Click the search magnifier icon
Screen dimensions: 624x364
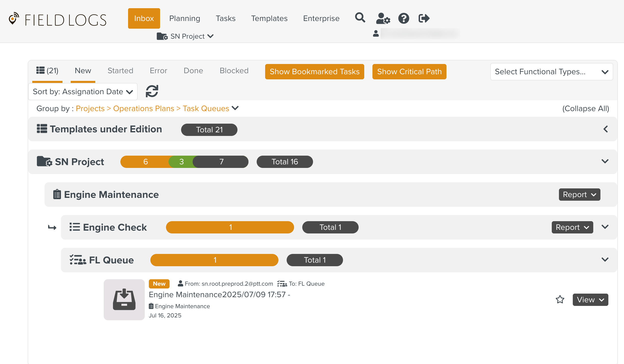pyautogui.click(x=360, y=18)
